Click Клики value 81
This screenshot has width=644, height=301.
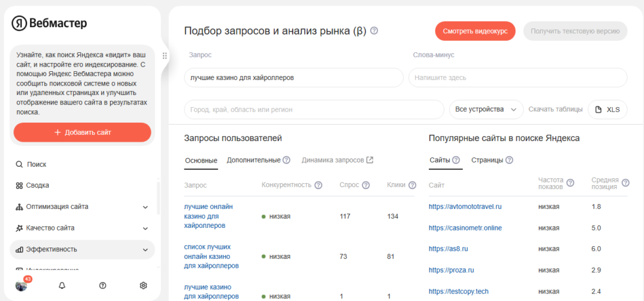(x=391, y=256)
